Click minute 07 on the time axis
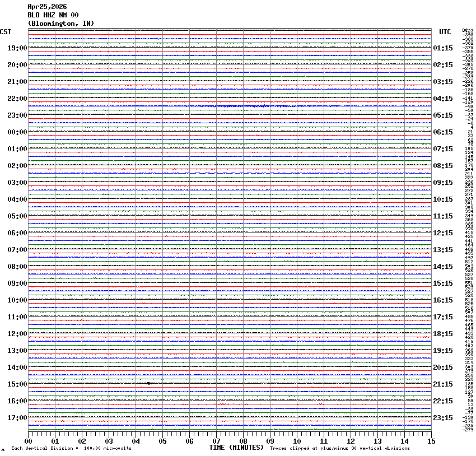 coord(217,441)
